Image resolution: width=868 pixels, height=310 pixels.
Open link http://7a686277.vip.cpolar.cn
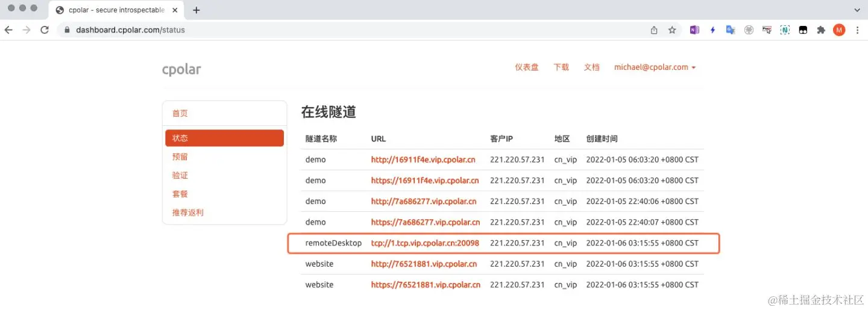point(424,201)
